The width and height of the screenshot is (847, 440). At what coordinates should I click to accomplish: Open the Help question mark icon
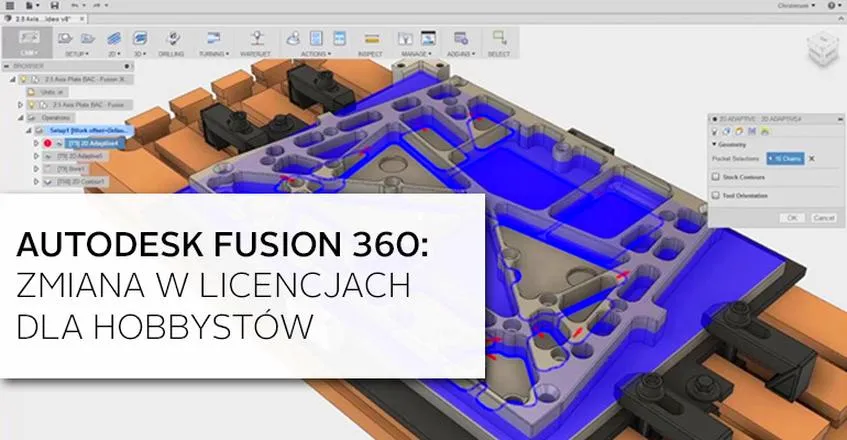pos(831,5)
